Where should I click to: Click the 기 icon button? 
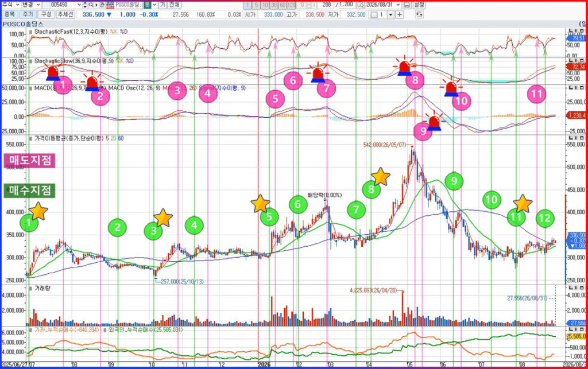point(163,5)
